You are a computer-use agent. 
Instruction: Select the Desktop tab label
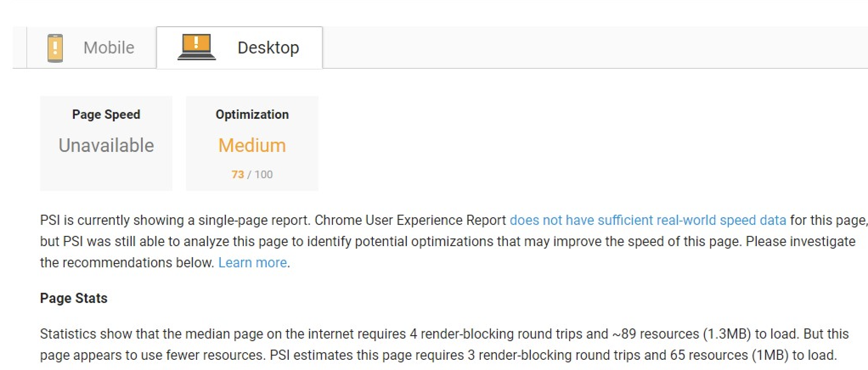(268, 48)
